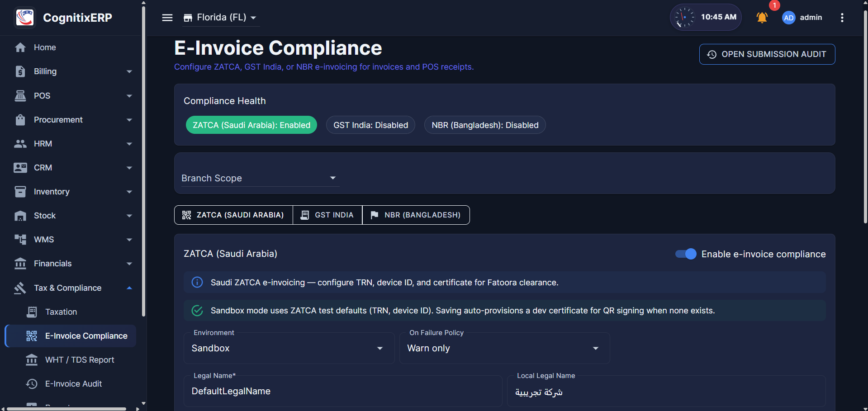Click the Stock warehouse icon
Image resolution: width=868 pixels, height=411 pixels.
tap(20, 216)
